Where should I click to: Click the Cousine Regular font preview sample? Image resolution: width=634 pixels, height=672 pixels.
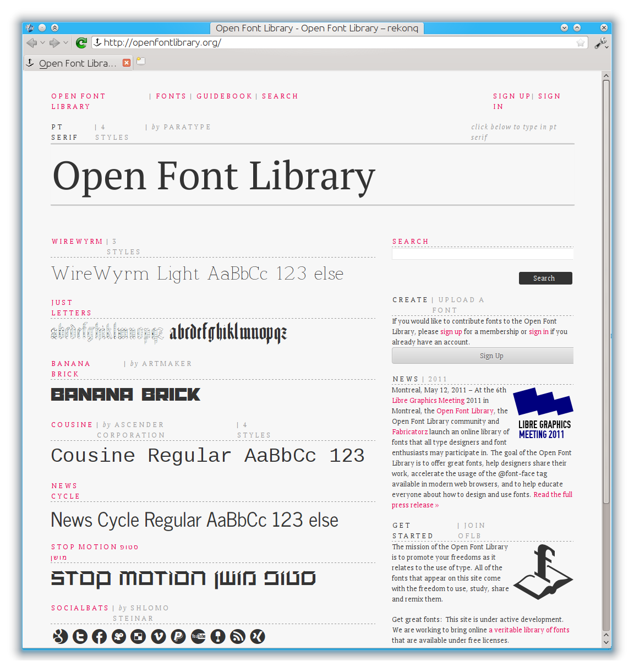pyautogui.click(x=207, y=456)
